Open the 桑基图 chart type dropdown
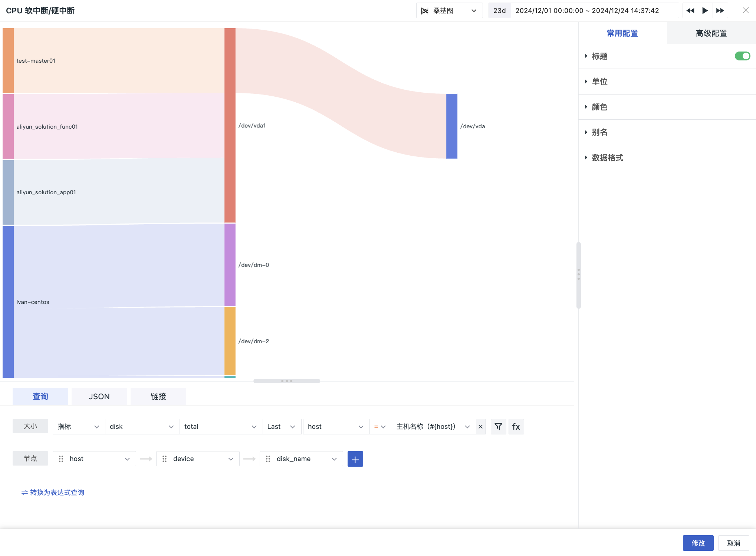This screenshot has height=556, width=756. [x=449, y=11]
